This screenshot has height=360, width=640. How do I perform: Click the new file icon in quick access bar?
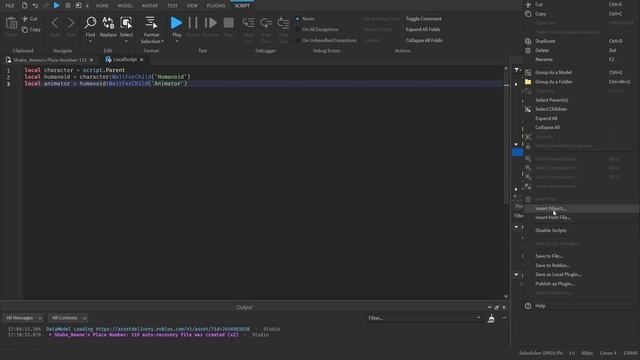pos(24,5)
